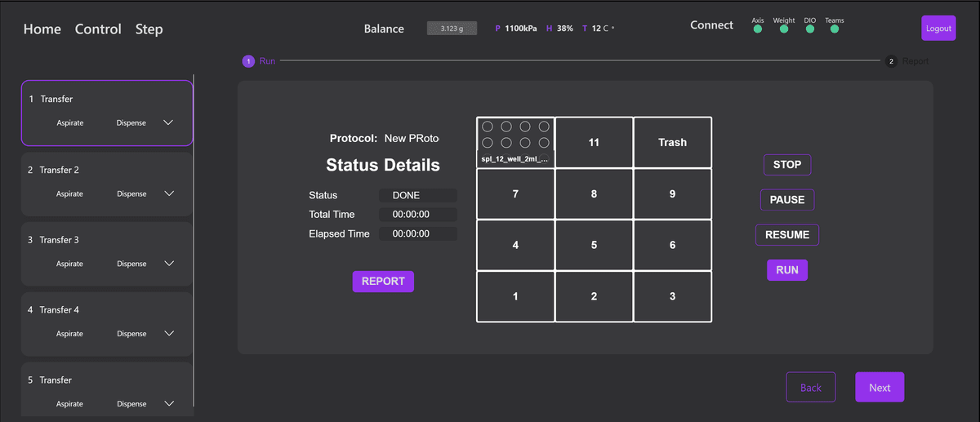Open the Control menu
Viewport: 980px width, 422px height.
98,29
